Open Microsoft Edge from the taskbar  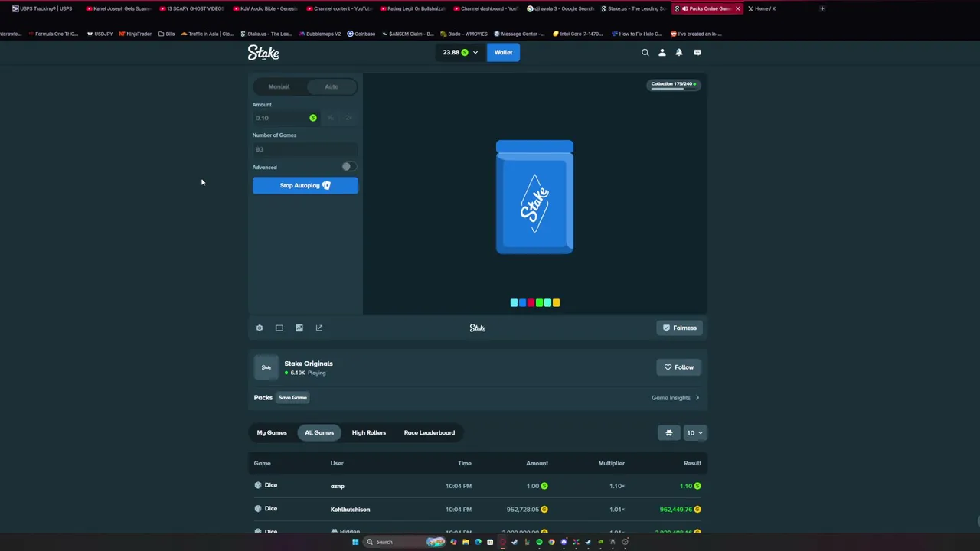478,542
